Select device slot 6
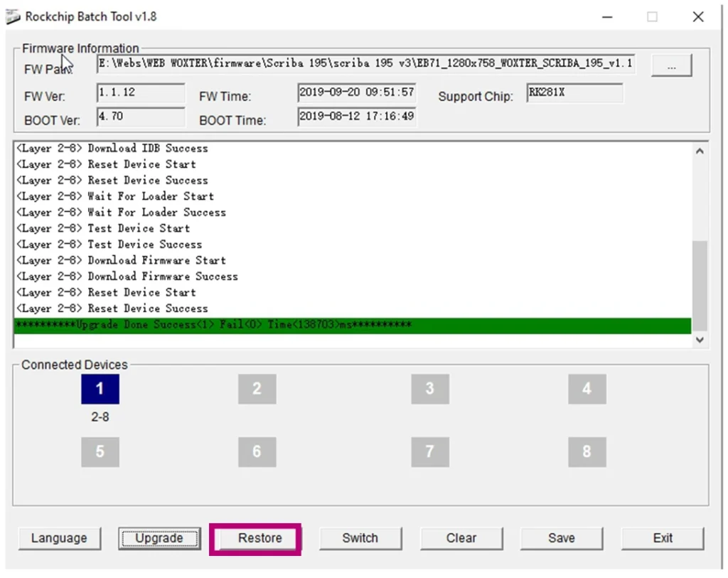 pyautogui.click(x=257, y=451)
